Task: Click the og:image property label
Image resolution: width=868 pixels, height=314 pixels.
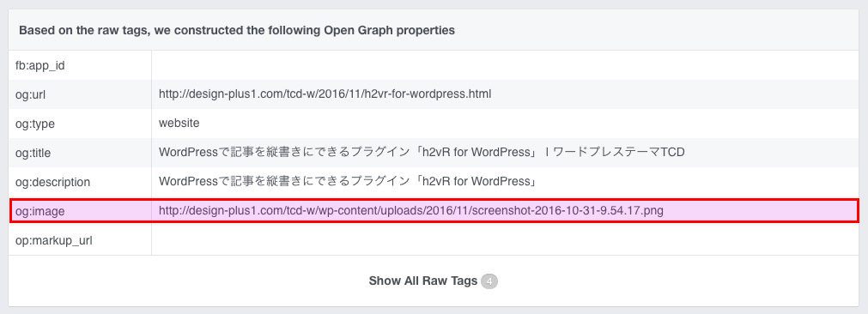Action: tap(39, 211)
